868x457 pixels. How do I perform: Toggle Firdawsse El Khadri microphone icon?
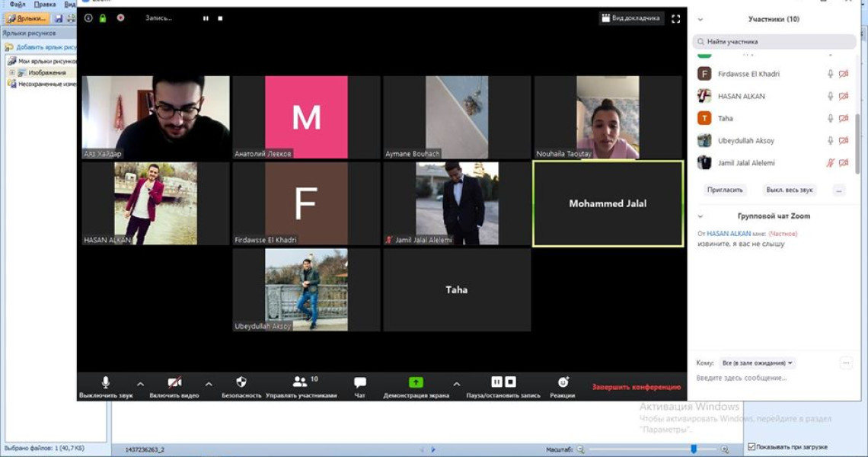[x=830, y=74]
